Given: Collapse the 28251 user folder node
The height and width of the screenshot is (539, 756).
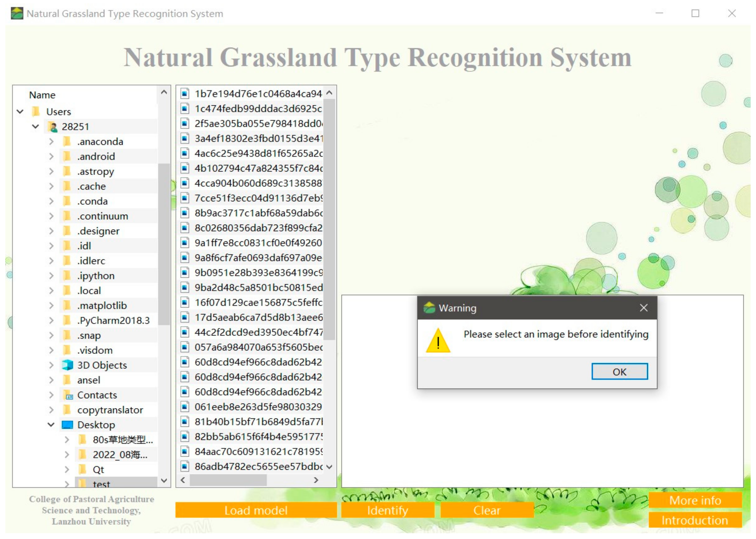Looking at the screenshot, I should [x=35, y=126].
